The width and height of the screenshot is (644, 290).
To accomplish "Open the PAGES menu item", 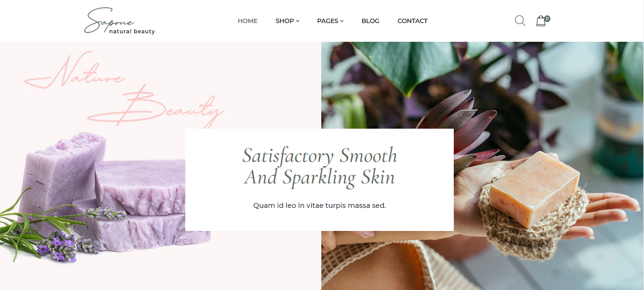I will coord(328,21).
